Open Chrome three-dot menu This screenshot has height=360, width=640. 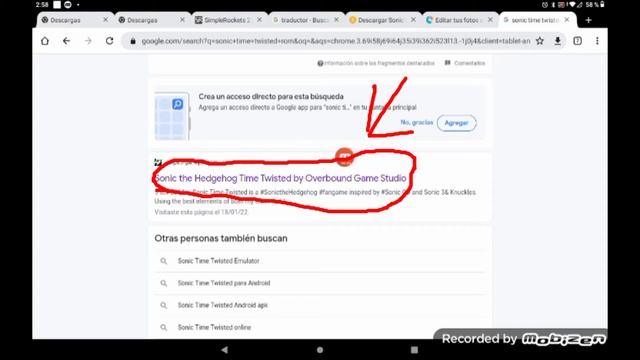[597, 41]
